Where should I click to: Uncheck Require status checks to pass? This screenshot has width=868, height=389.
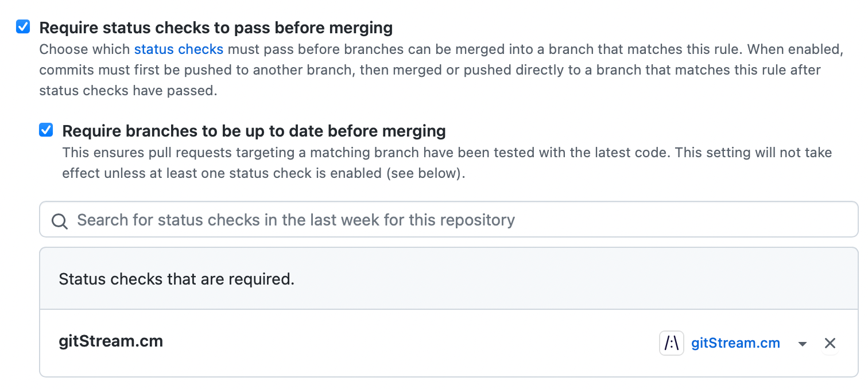click(23, 27)
